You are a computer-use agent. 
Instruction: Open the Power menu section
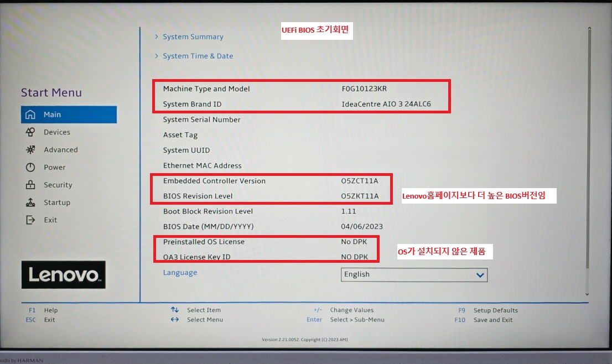[x=55, y=168]
